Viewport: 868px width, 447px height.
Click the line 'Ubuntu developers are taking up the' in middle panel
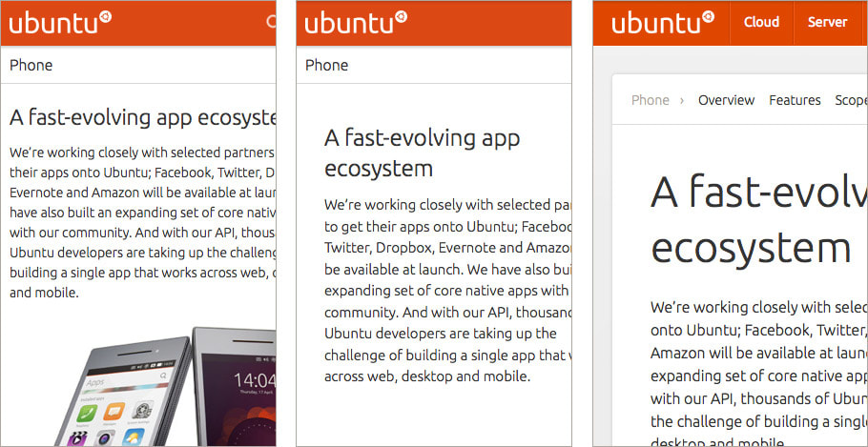click(440, 335)
